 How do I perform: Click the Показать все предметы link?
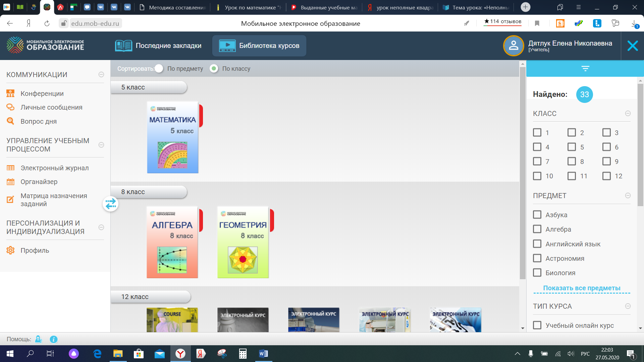coord(582,288)
